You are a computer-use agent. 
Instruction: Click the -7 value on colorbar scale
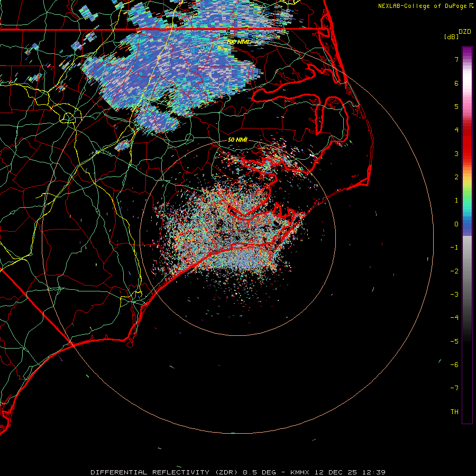pos(454,388)
